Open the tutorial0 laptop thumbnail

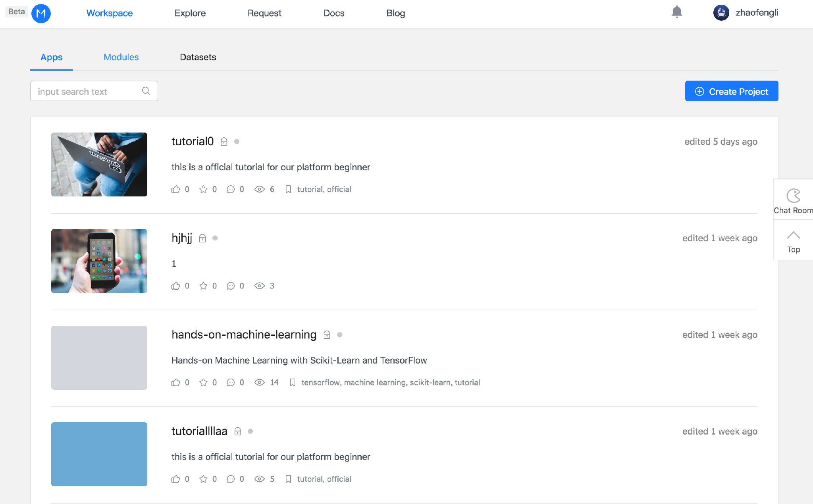point(99,164)
